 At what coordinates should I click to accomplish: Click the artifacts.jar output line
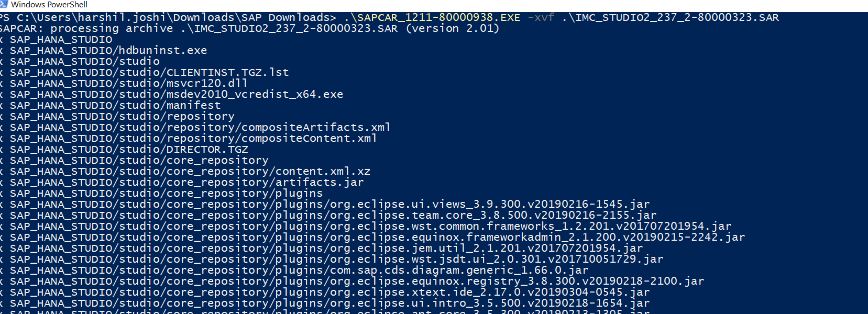click(186, 183)
